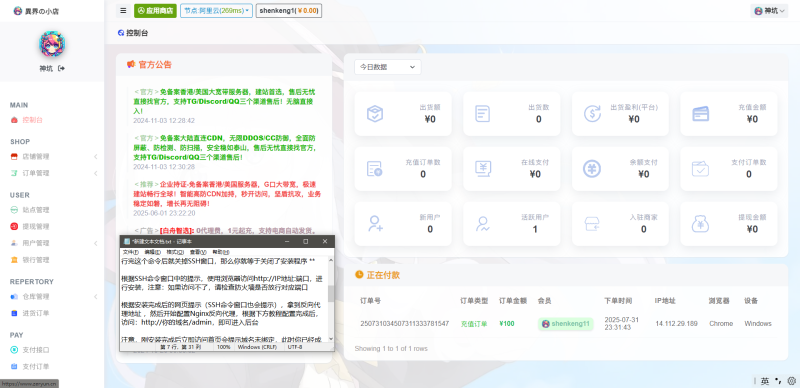The width and height of the screenshot is (800, 388).
Task: Open 银行管理 via its bank icon
Action: point(14,260)
